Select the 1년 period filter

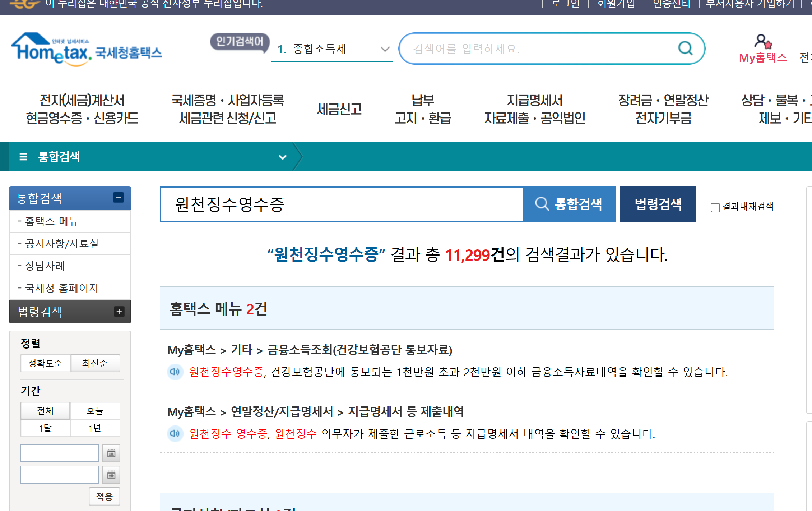tap(95, 428)
